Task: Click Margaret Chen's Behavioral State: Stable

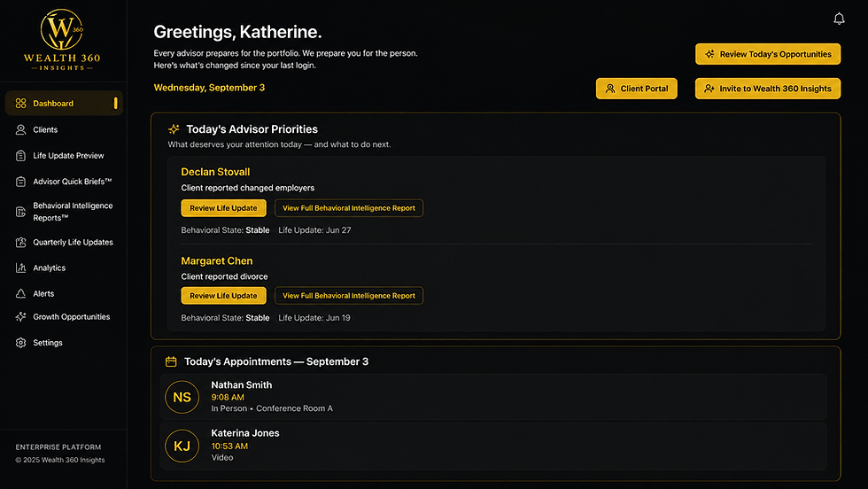Action: 225,318
